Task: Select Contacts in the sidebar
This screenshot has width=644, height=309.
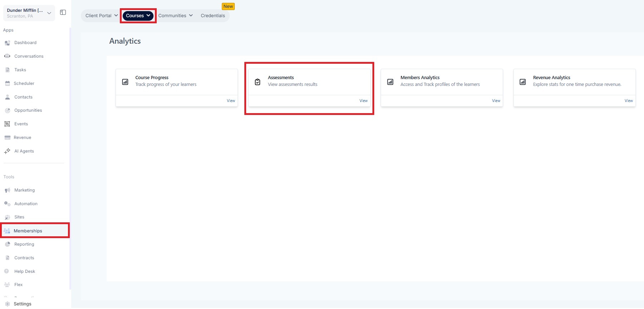Action: pyautogui.click(x=23, y=97)
